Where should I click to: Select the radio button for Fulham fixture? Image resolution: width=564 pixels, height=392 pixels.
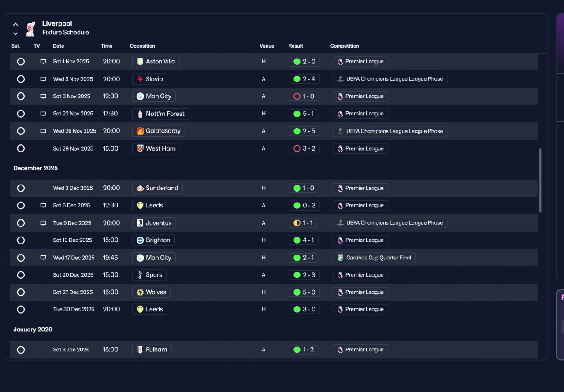click(x=21, y=350)
